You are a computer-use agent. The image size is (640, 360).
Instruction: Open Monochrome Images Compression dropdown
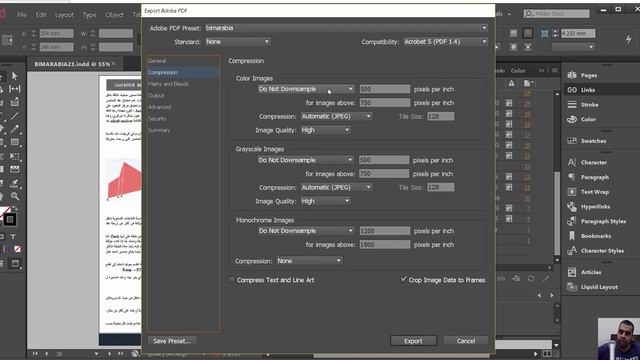[309, 261]
